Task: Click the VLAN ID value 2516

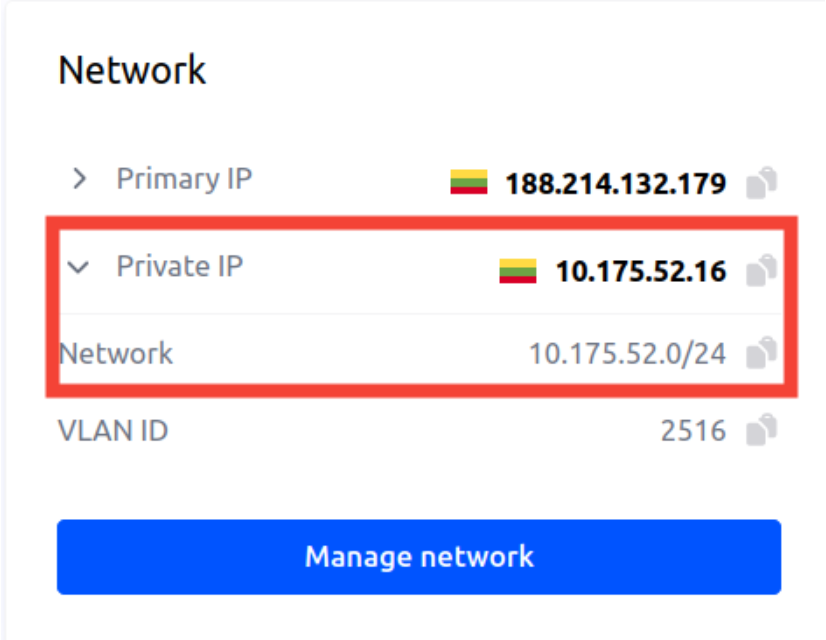Action: 693,432
